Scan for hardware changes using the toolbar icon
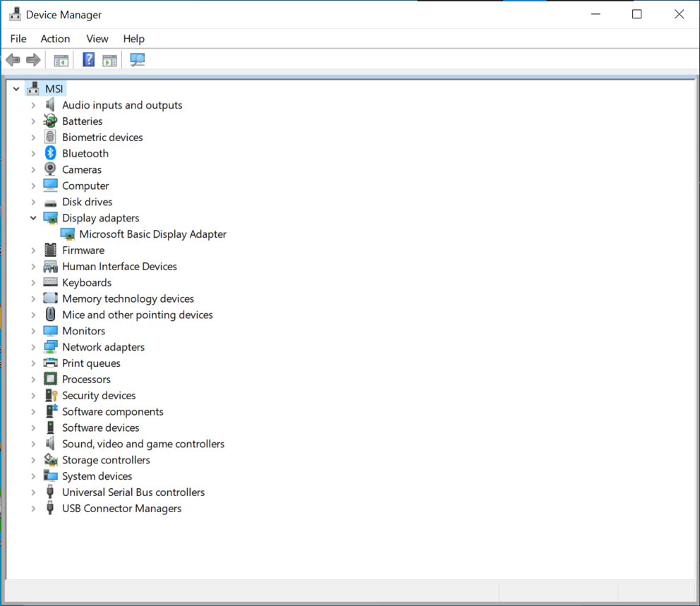 tap(137, 59)
